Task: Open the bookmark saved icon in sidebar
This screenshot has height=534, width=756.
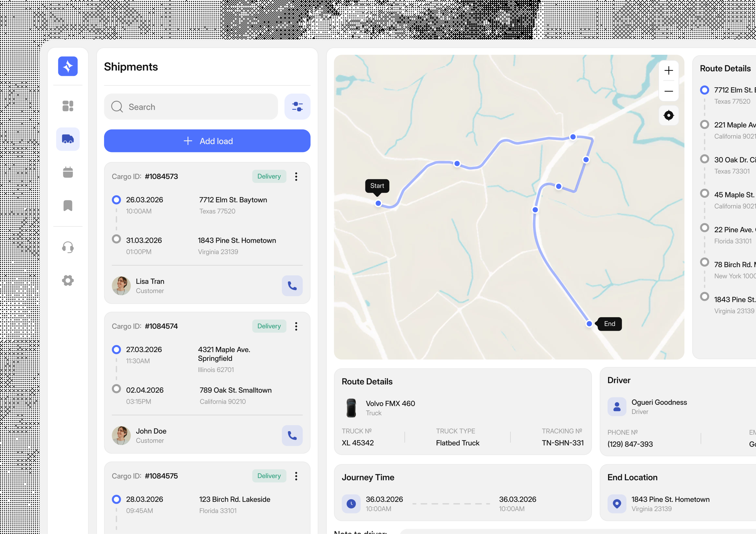Action: tap(68, 205)
